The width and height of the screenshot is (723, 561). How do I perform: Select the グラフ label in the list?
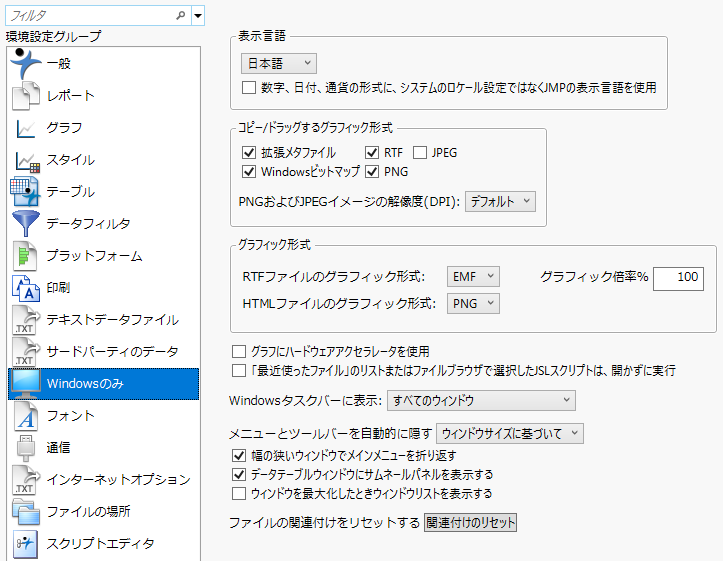pyautogui.click(x=65, y=127)
